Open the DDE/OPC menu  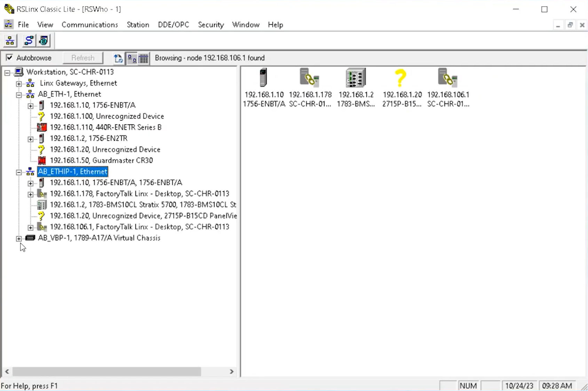174,25
